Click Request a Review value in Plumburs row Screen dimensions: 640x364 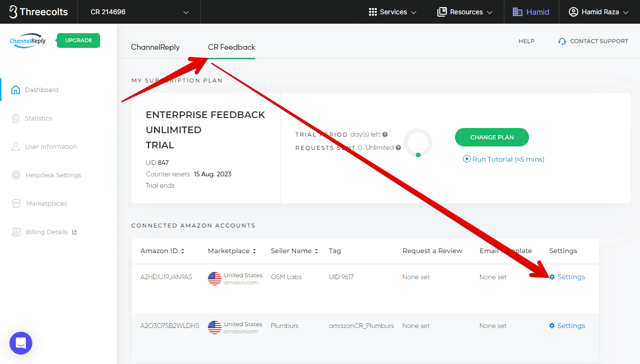416,326
